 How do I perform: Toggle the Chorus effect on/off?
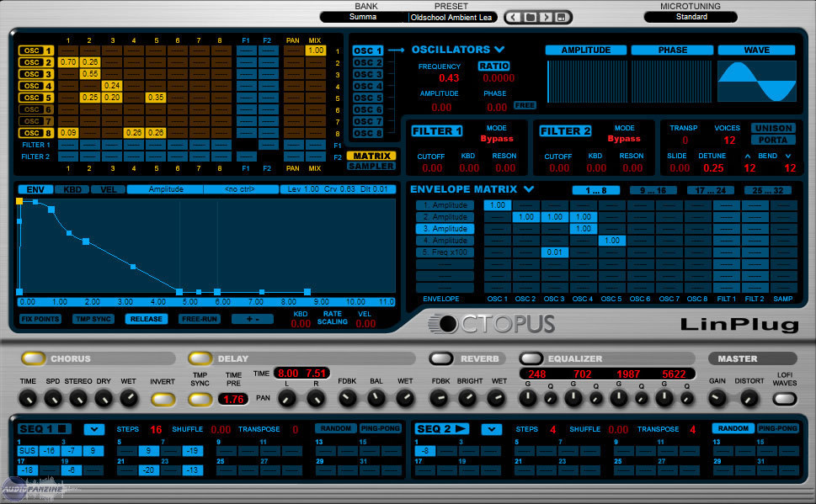tap(34, 359)
